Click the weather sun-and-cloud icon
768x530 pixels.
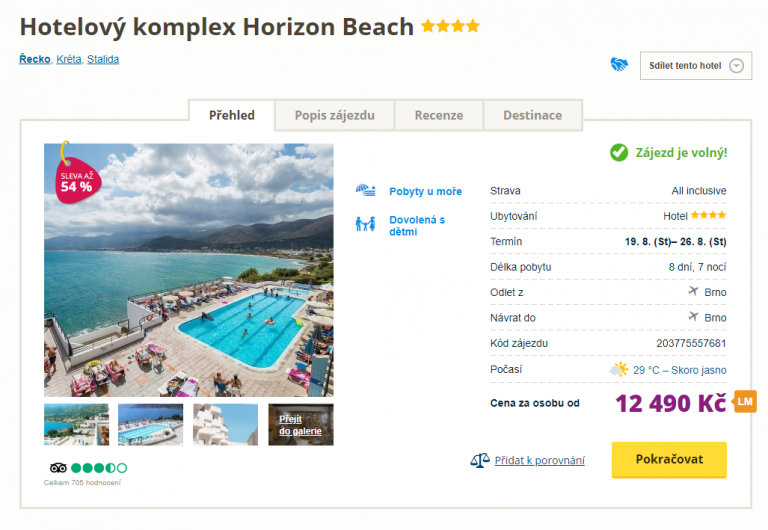(x=619, y=370)
